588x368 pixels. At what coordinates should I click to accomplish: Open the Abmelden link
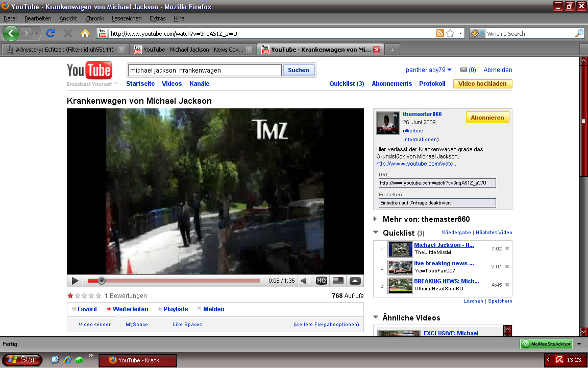click(498, 70)
